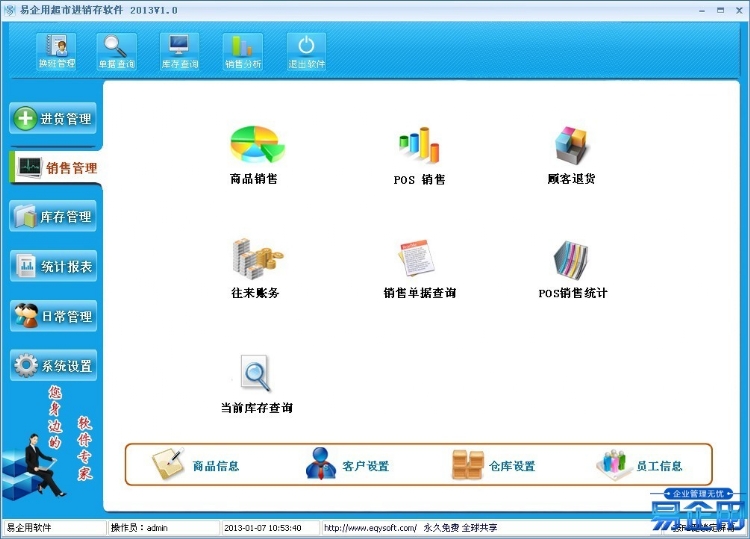Image resolution: width=750 pixels, height=539 pixels.
Task: Open the 统计报表 sidebar tab
Action: 53,266
